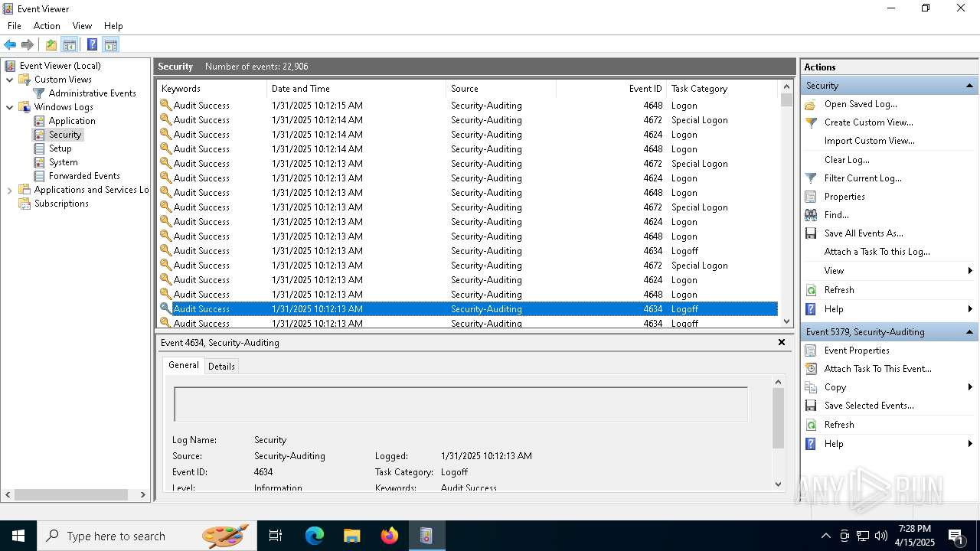The image size is (980, 551).
Task: Collapse the Windows Logs node
Action: (x=9, y=107)
